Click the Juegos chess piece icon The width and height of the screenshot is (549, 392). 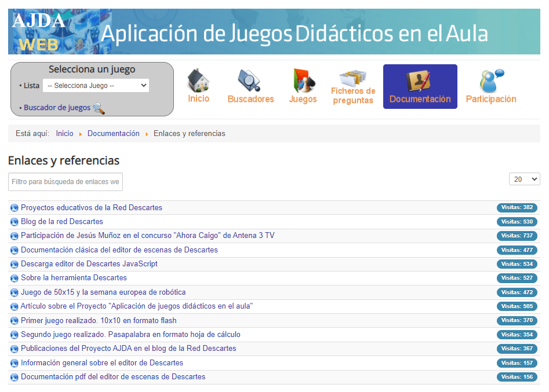303,80
